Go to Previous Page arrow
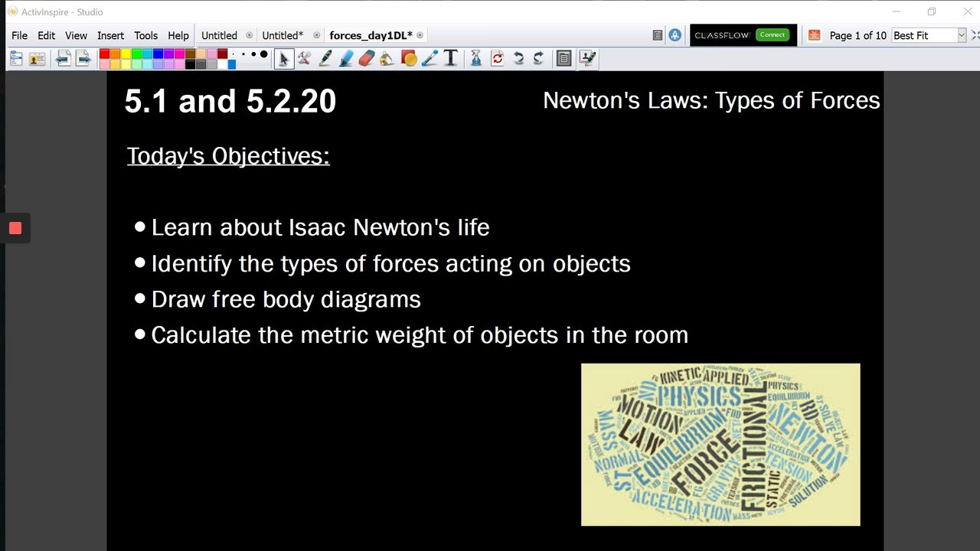 pos(64,58)
